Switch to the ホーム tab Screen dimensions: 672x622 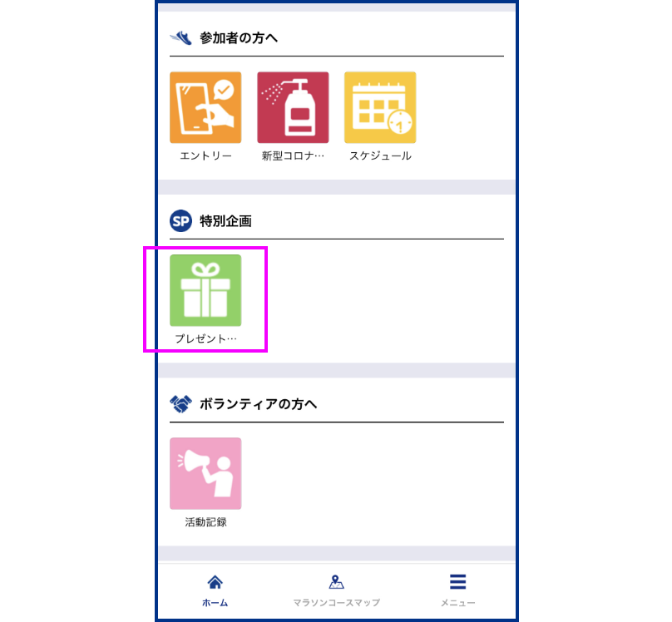215,590
